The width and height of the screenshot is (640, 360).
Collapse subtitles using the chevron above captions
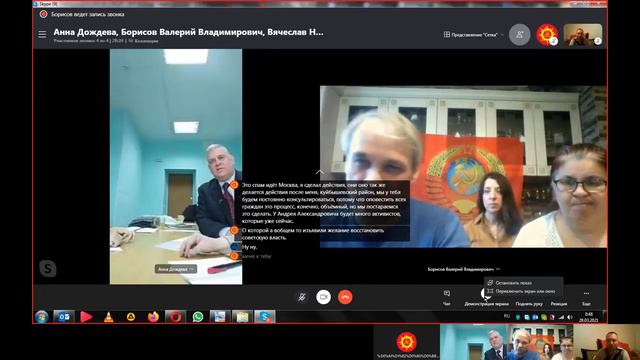tap(320, 172)
